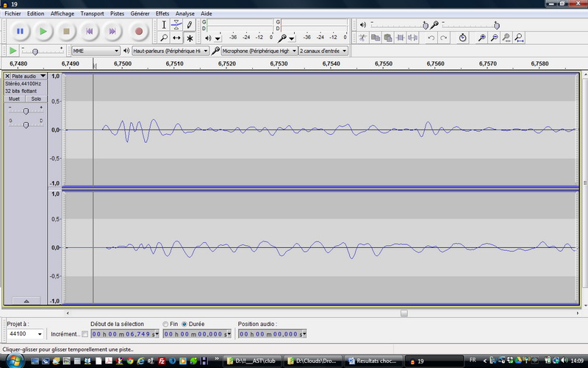Viewport: 588px width, 368px height.
Task: Open the Haut-parleurs output device dropdown
Action: [171, 51]
